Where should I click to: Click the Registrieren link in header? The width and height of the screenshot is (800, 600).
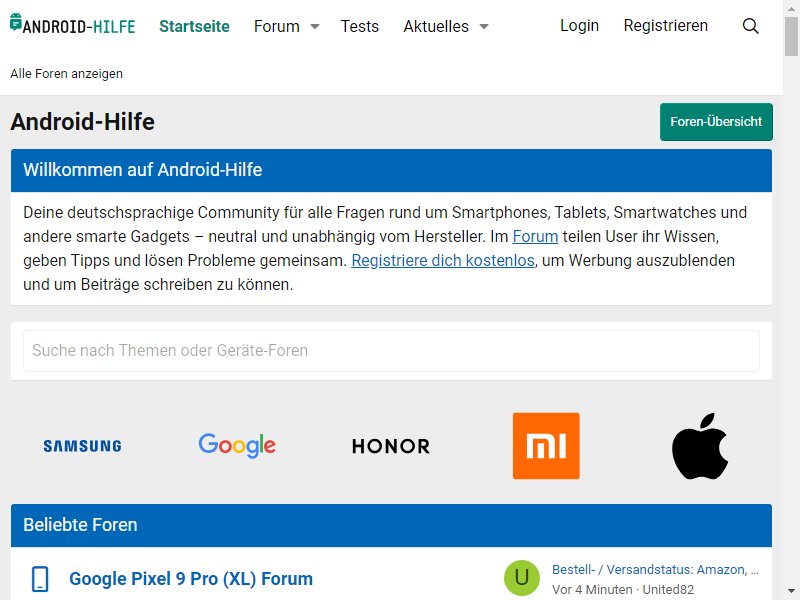pos(665,26)
